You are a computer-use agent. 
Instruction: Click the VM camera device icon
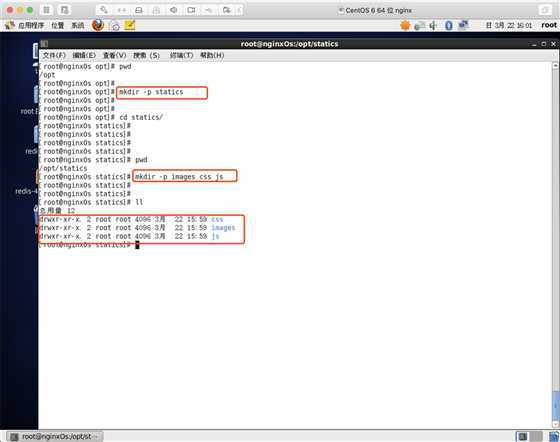pos(191,10)
